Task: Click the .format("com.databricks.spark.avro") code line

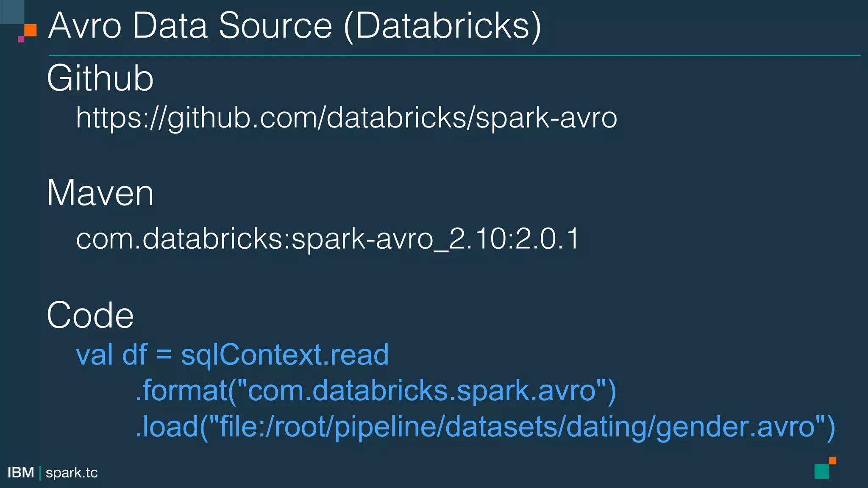Action: point(376,391)
